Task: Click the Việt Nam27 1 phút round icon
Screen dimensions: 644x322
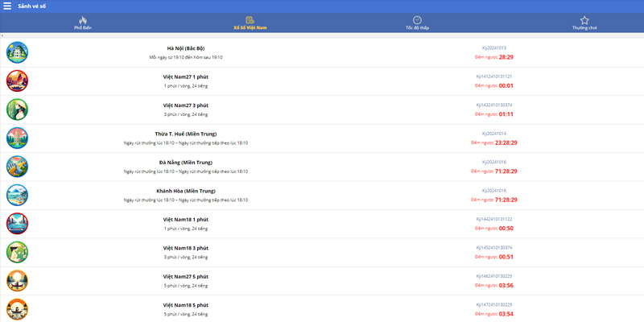Action: tap(17, 80)
